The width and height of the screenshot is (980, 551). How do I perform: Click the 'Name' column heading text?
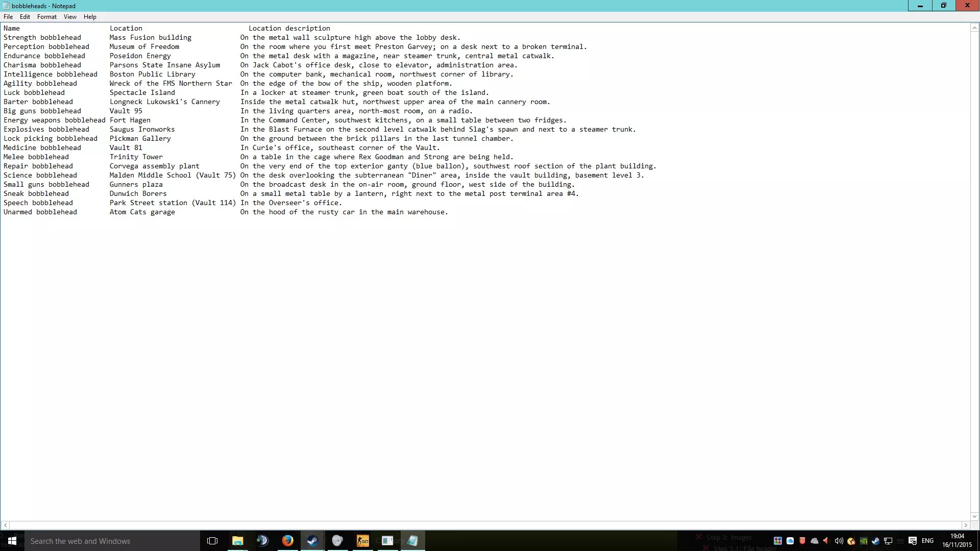pos(12,29)
